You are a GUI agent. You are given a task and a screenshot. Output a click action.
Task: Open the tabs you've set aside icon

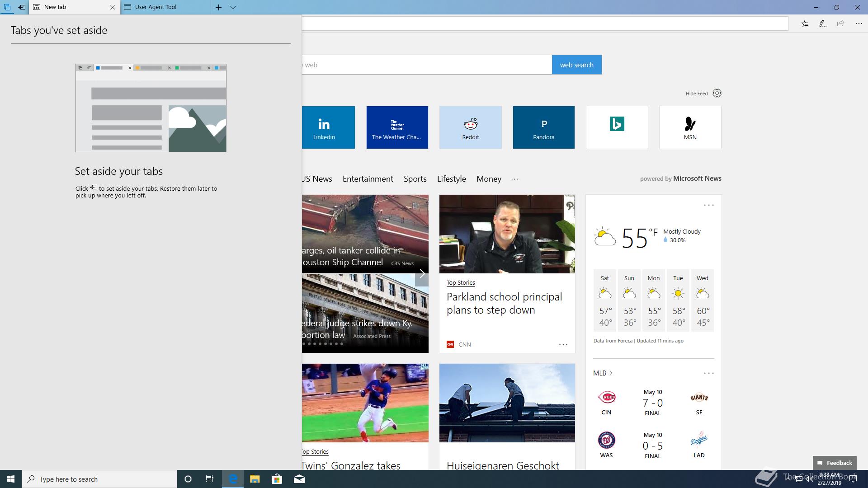7,7
